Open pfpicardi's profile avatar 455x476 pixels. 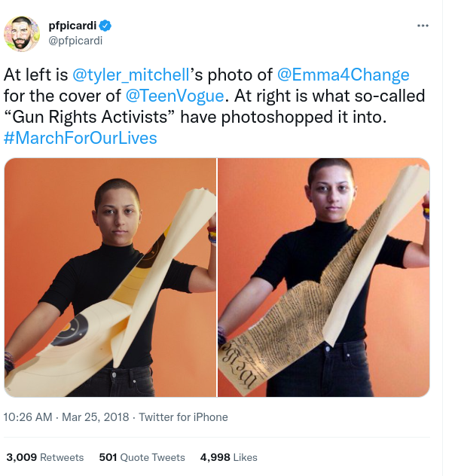point(22,34)
